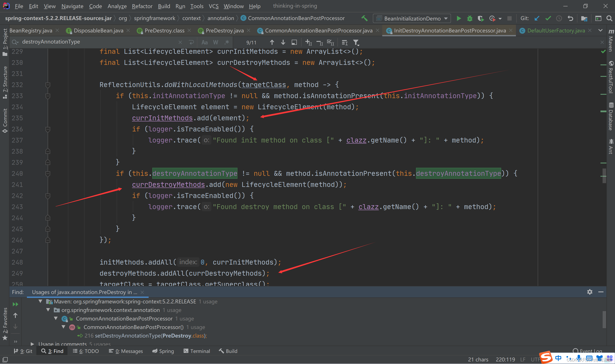
Task: Open BeanInitializationDemo run configuration dropdown
Action: (x=412, y=18)
